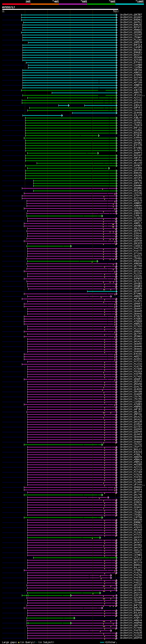The height and width of the screenshot is (644, 146).
Task: Select hit label UniRef100_Q14K86
Action: (131, 113)
